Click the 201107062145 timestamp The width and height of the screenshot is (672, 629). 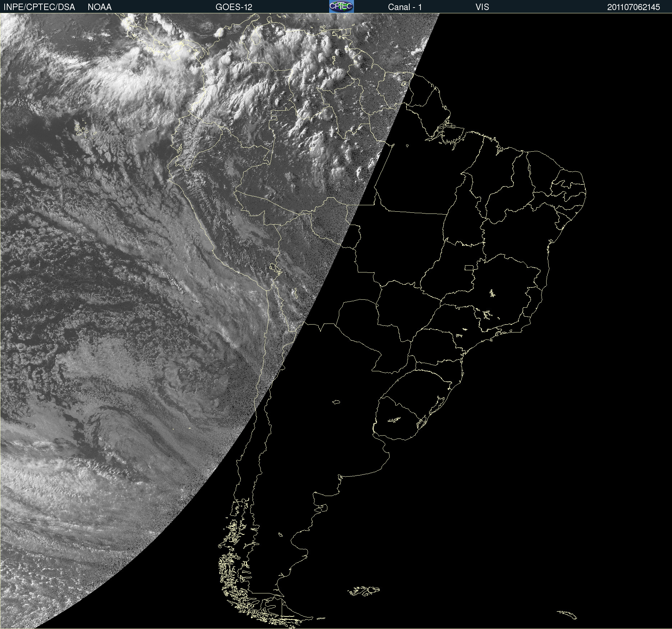point(634,7)
